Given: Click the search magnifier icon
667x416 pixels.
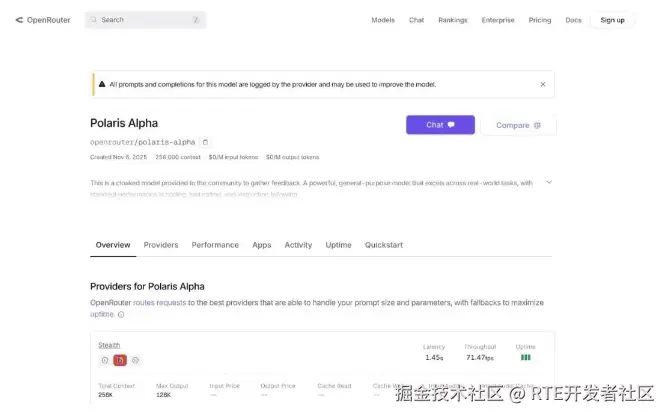Looking at the screenshot, I should [94, 20].
